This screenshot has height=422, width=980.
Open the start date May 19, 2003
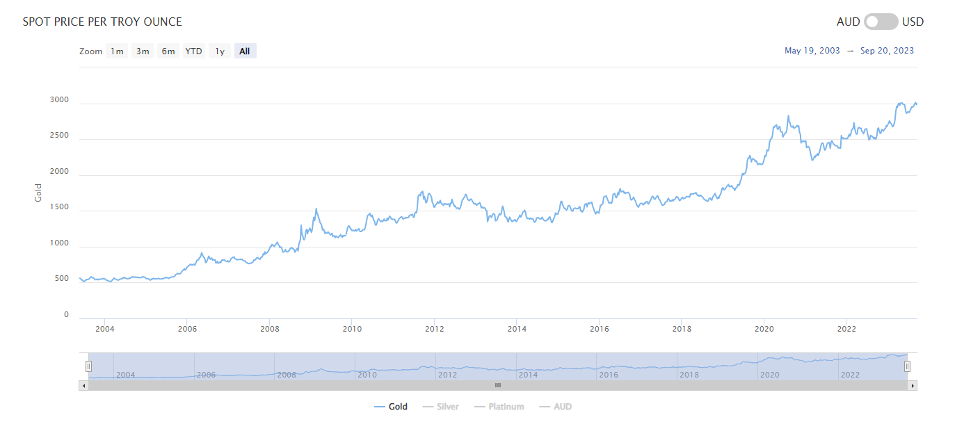point(812,50)
